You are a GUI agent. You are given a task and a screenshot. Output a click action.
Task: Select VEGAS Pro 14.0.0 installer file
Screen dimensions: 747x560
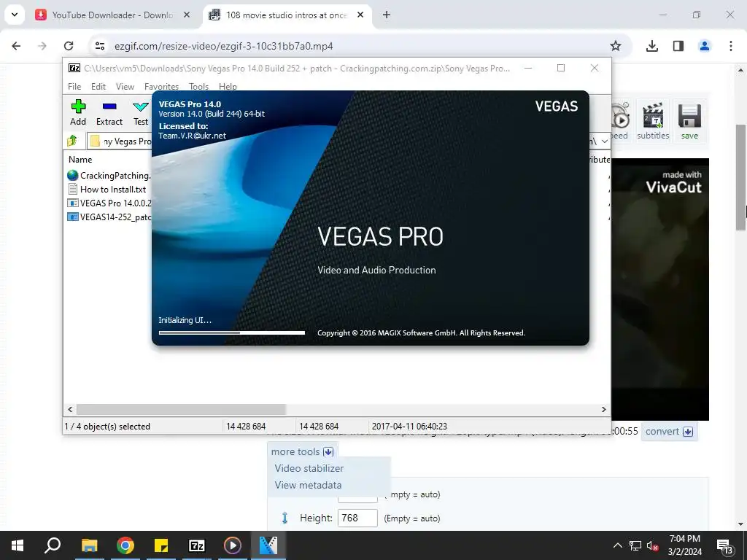tap(109, 203)
